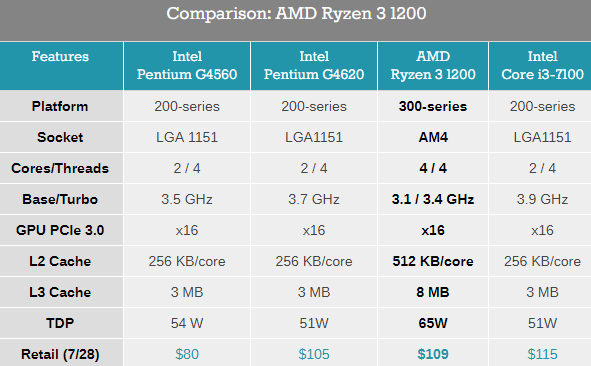Select the AMD Ryzen 3 1200 header
The height and width of the screenshot is (366, 591).
(433, 66)
